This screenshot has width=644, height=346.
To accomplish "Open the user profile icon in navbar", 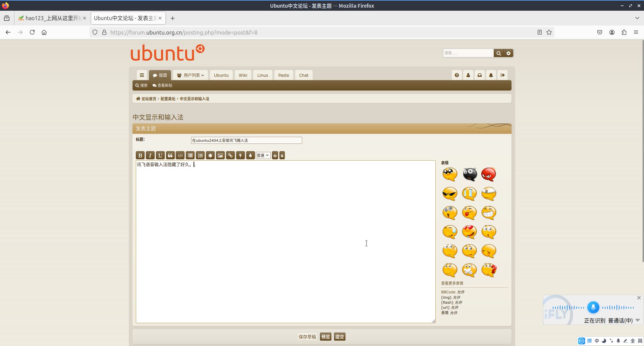I will click(x=468, y=75).
